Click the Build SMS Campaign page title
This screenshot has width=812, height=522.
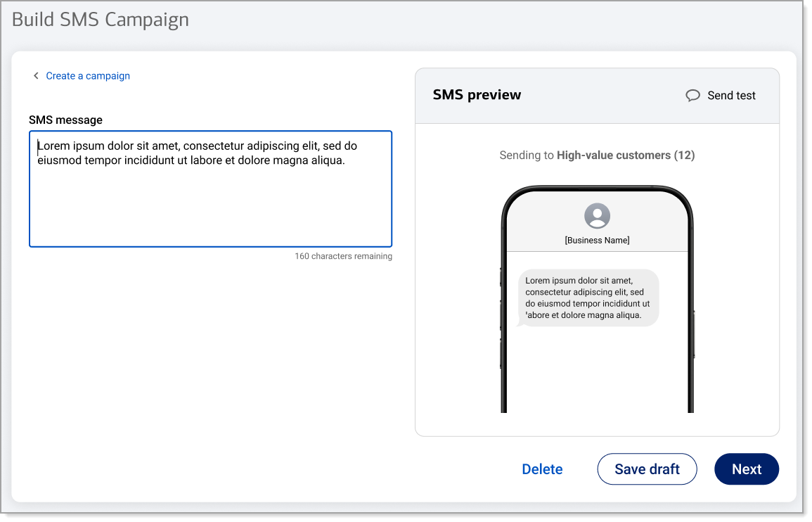101,20
